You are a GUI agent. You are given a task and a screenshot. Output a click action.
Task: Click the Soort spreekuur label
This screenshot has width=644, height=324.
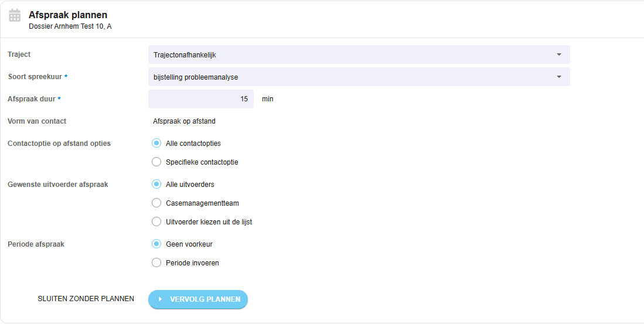tap(35, 77)
